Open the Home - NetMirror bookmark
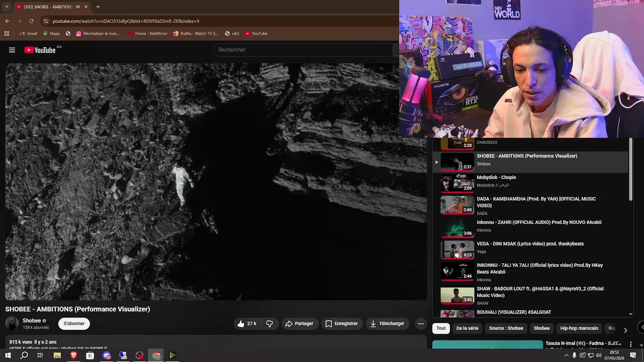The width and height of the screenshot is (644, 362). coord(147,34)
